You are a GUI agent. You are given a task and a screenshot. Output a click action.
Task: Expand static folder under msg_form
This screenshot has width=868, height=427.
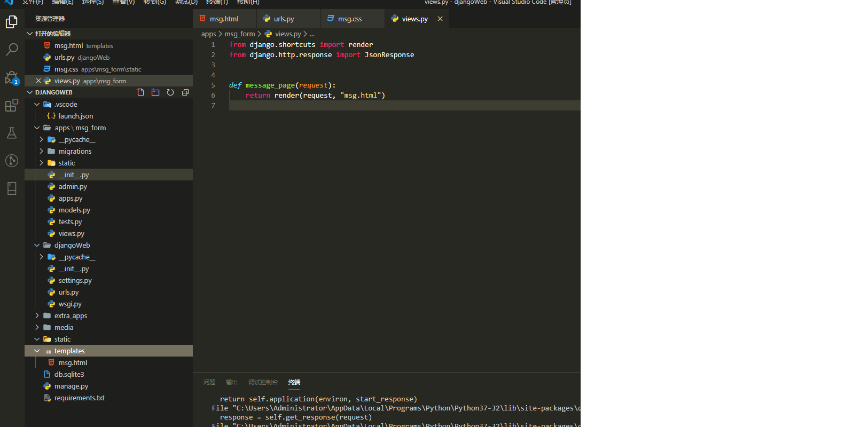[x=108, y=163]
